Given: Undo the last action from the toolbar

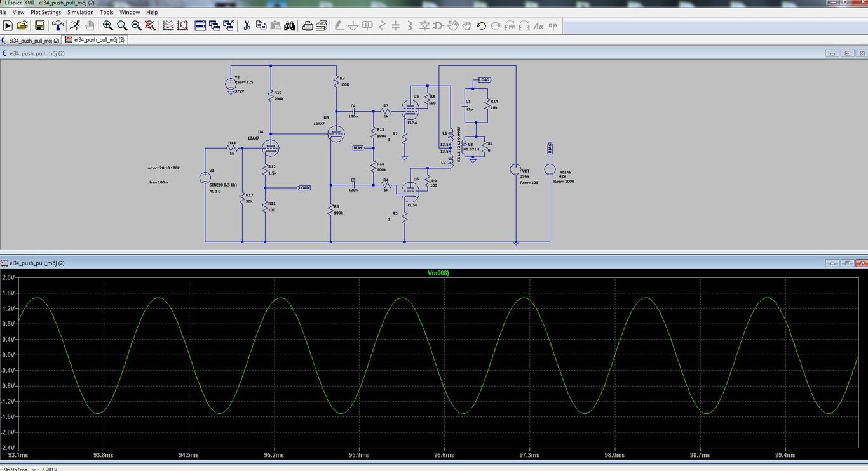Looking at the screenshot, I should click(481, 26).
